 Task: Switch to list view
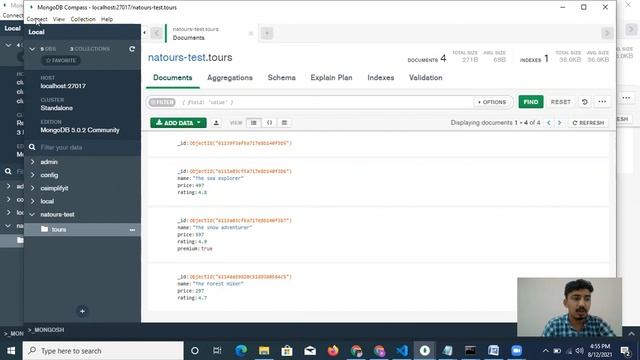(x=253, y=123)
